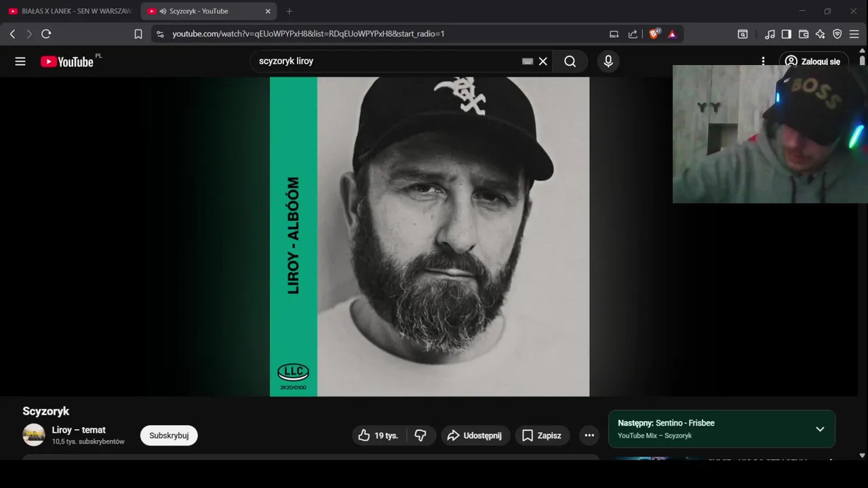868x488 pixels.
Task: Toggle the browser sidebar panel
Action: [787, 34]
